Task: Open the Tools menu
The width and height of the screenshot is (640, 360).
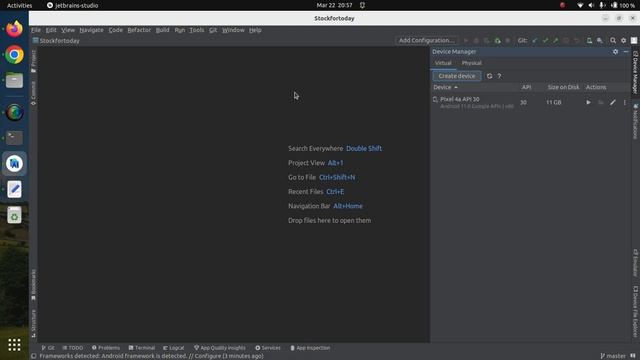Action: pos(197,30)
